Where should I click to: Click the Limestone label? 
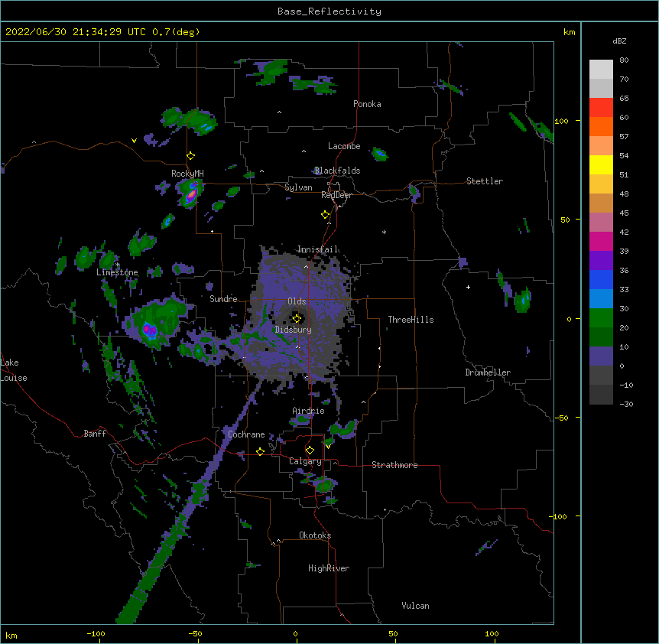coord(117,272)
